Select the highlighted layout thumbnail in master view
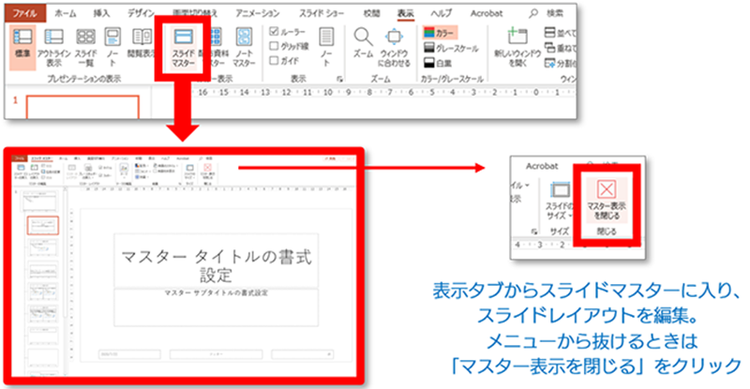 tap(43, 225)
